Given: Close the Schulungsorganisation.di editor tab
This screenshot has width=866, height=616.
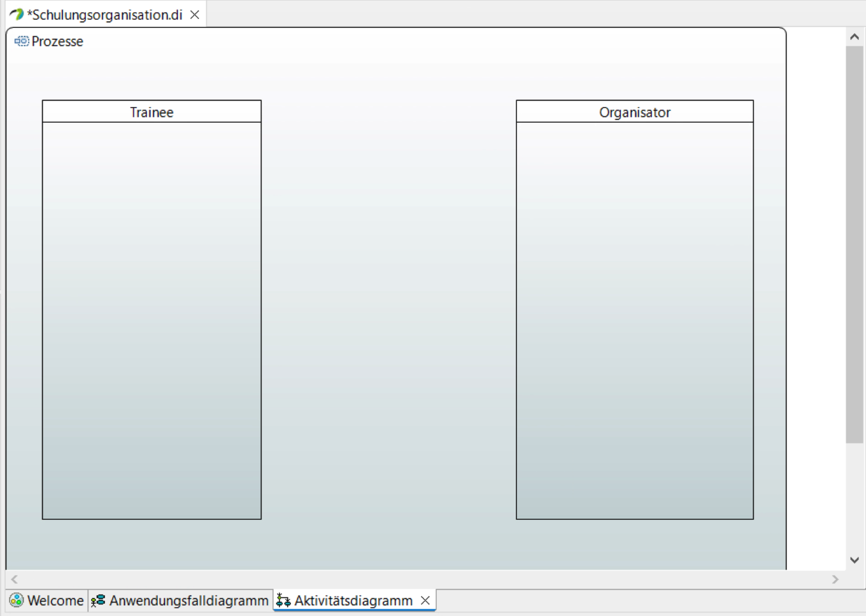Looking at the screenshot, I should [195, 15].
